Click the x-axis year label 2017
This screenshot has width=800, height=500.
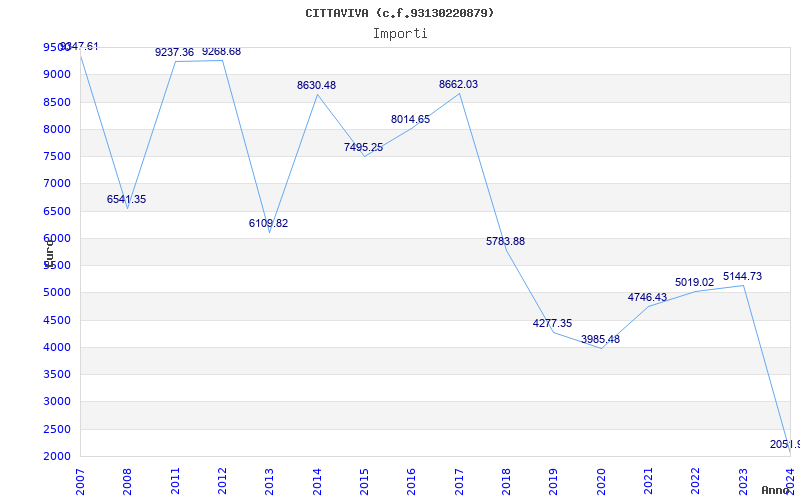[x=459, y=482]
